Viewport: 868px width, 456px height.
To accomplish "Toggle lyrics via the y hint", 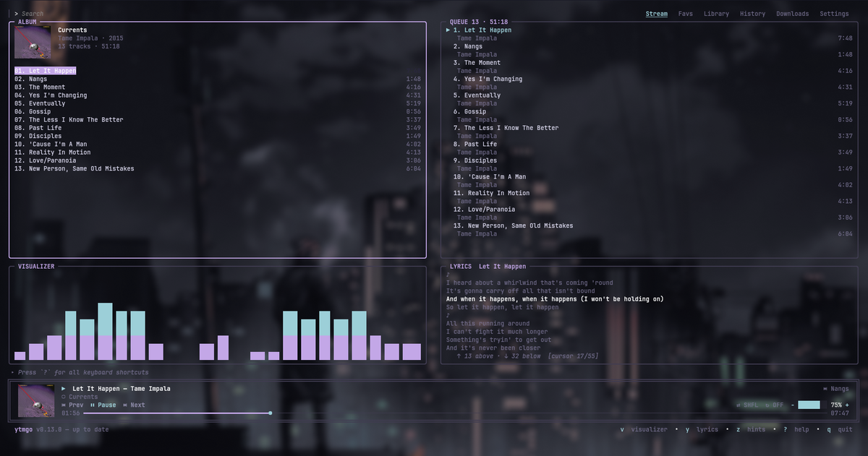I will pyautogui.click(x=702, y=429).
